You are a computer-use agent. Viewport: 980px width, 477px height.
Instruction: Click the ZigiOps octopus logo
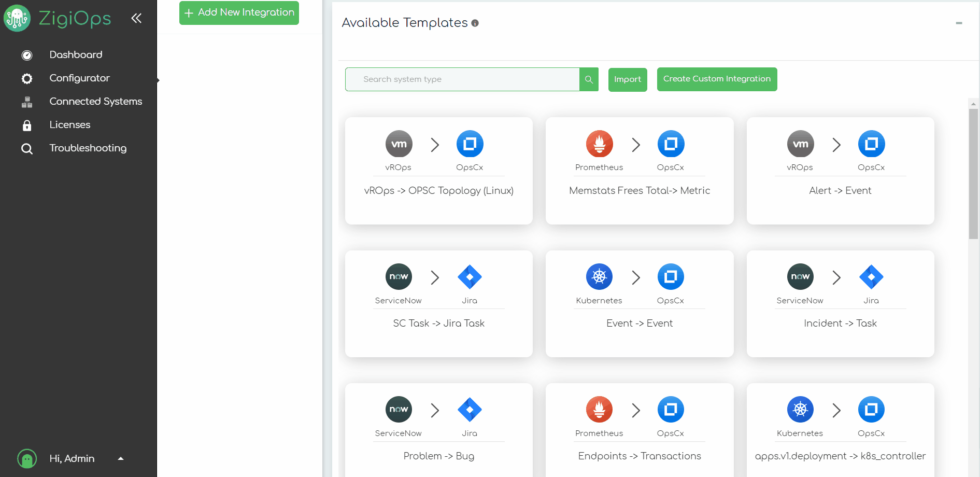(x=17, y=18)
